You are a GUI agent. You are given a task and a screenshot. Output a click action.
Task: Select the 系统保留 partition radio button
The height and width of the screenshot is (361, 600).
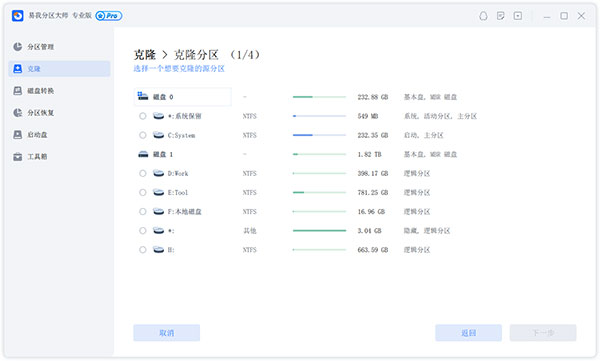[143, 116]
